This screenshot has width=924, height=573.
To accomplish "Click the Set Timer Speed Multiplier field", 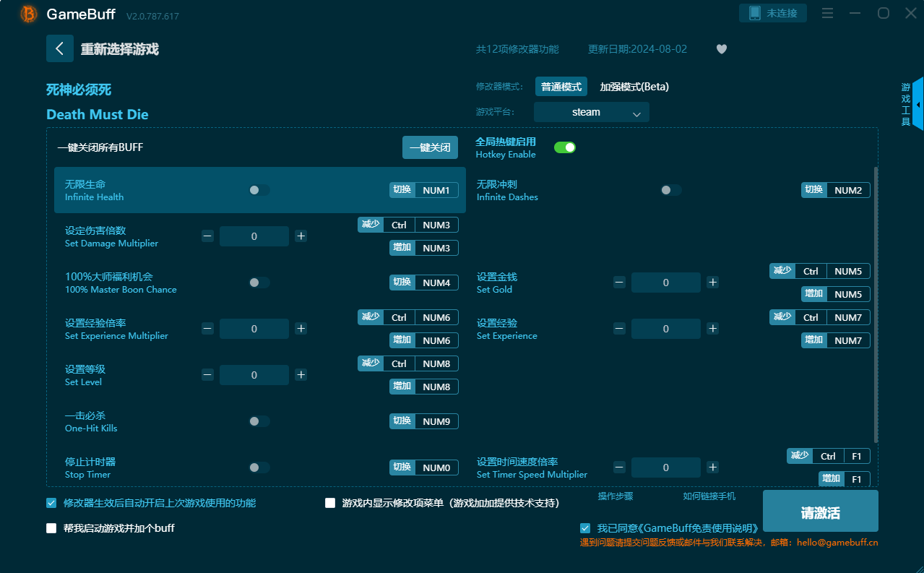I will click(x=666, y=468).
